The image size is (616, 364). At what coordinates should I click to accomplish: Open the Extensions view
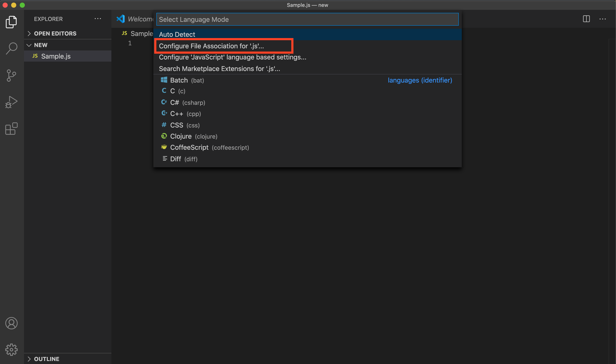pos(11,129)
